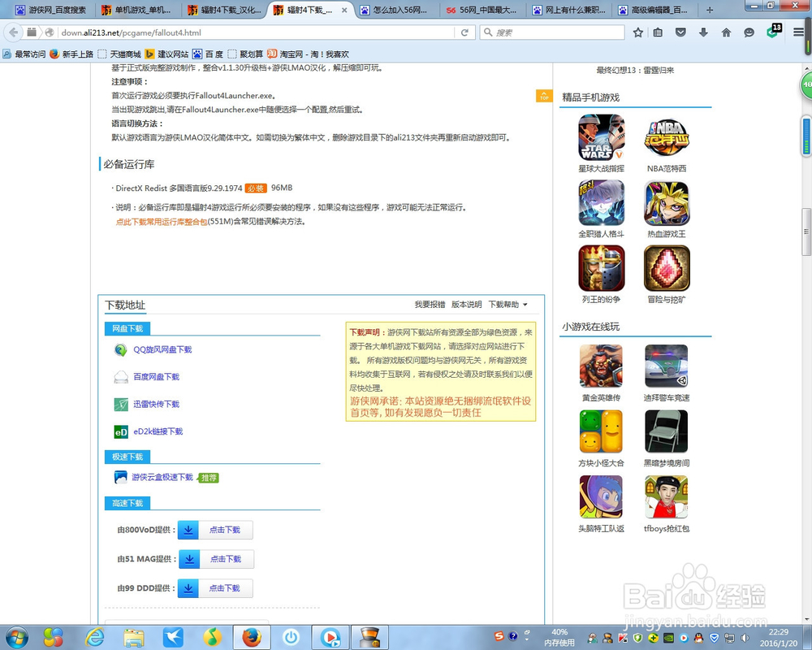
Task: Click 点击下载 button for 51 MAG
Action: [x=216, y=559]
